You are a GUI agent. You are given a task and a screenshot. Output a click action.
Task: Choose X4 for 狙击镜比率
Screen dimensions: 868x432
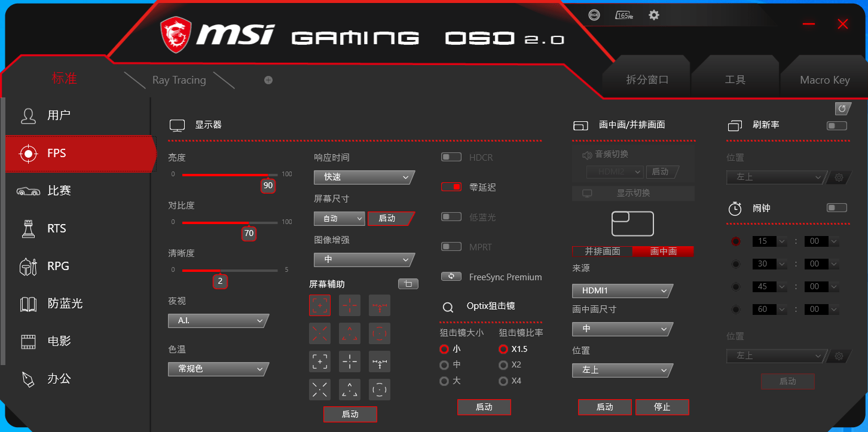[x=503, y=381]
